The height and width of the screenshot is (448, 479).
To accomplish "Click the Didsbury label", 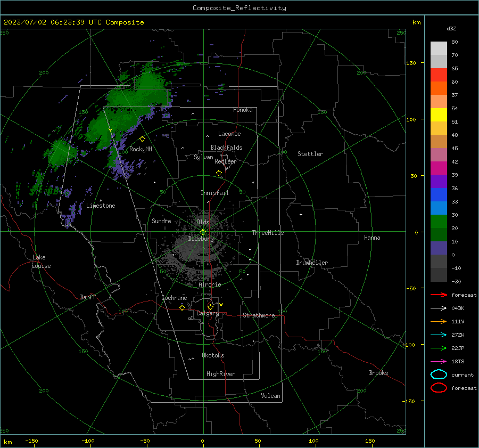I will [201, 239].
